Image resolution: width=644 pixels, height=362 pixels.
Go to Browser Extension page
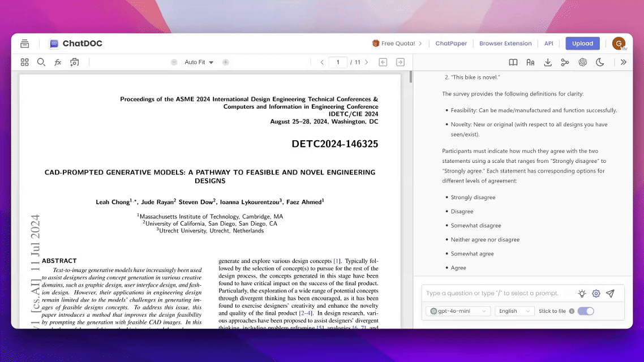click(x=505, y=44)
